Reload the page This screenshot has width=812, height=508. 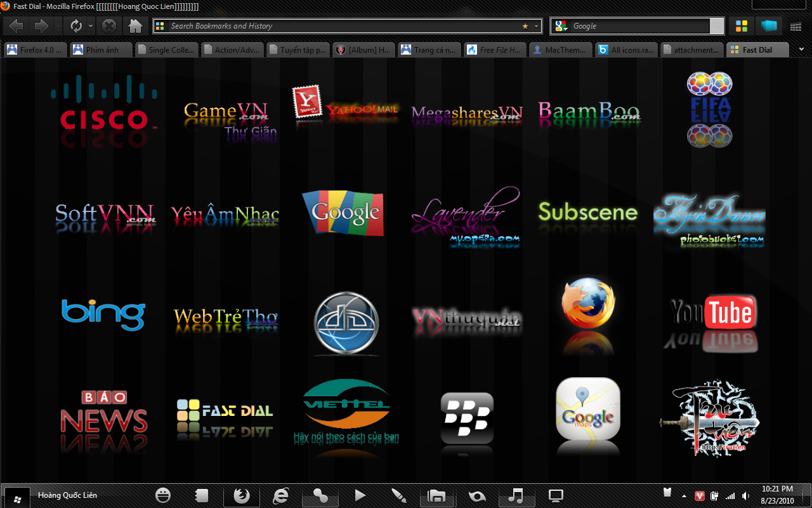coord(76,26)
